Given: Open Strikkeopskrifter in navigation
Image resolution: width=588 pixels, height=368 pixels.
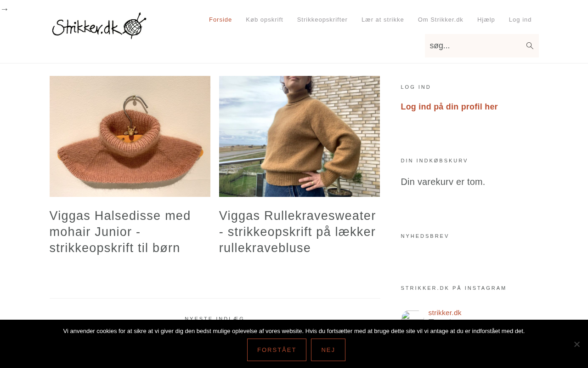Looking at the screenshot, I should pyautogui.click(x=322, y=19).
